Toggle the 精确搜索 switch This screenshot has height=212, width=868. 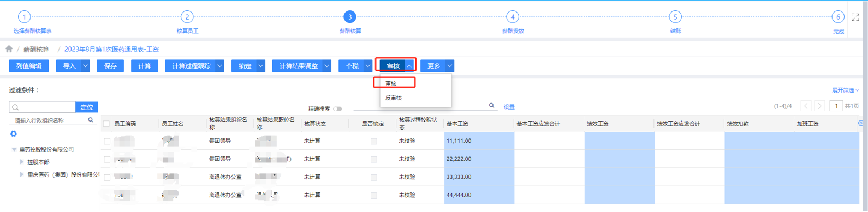point(337,109)
